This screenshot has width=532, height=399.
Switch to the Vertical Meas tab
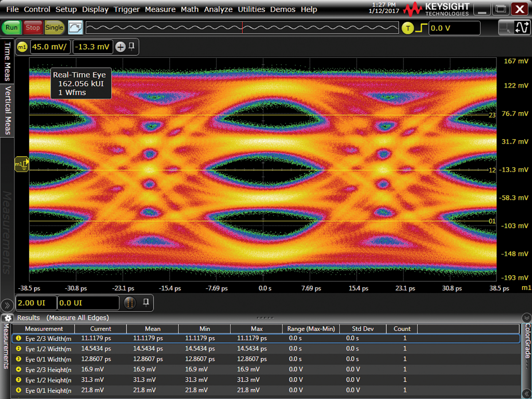click(x=8, y=111)
